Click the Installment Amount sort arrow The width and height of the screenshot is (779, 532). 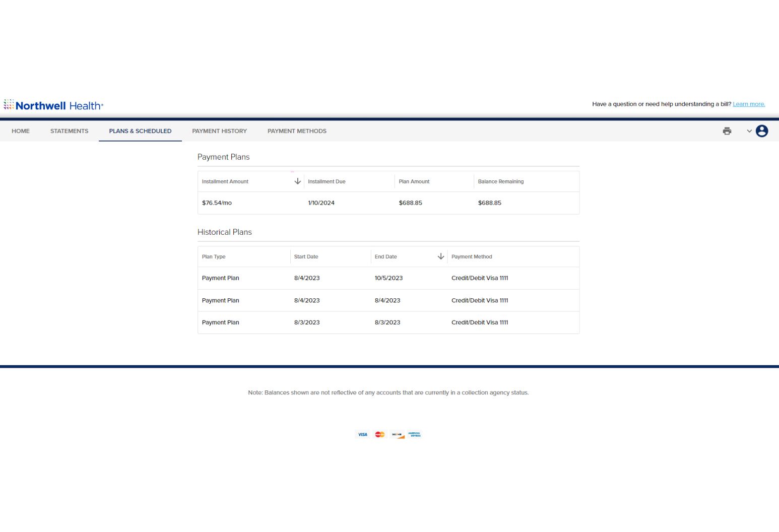(x=297, y=181)
